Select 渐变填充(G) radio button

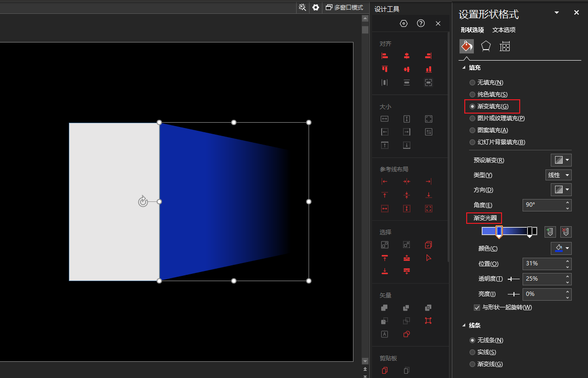(472, 106)
